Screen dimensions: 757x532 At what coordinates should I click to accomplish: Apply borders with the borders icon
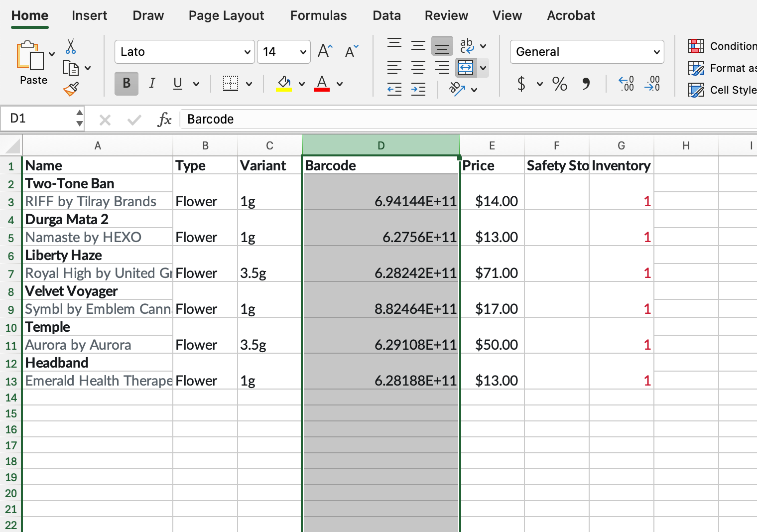click(x=231, y=83)
